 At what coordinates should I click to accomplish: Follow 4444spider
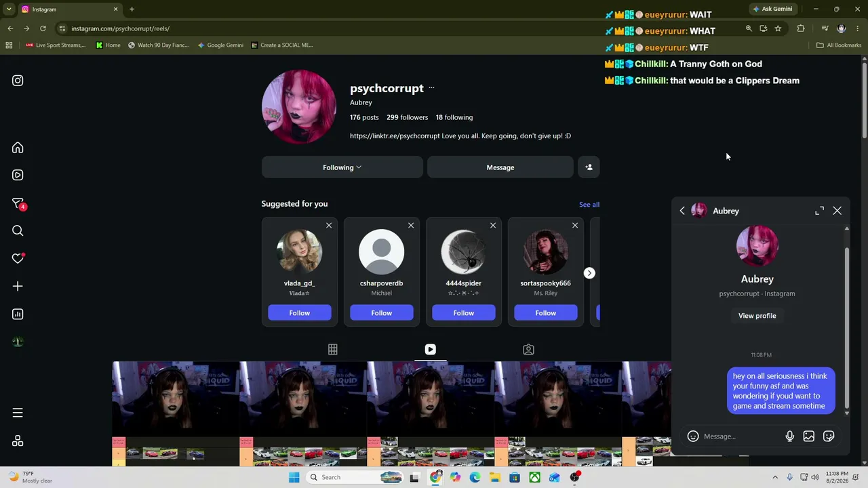click(464, 313)
